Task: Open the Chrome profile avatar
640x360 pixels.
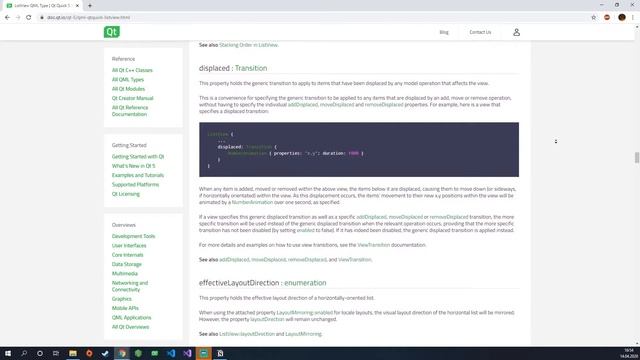Action: 622,18
